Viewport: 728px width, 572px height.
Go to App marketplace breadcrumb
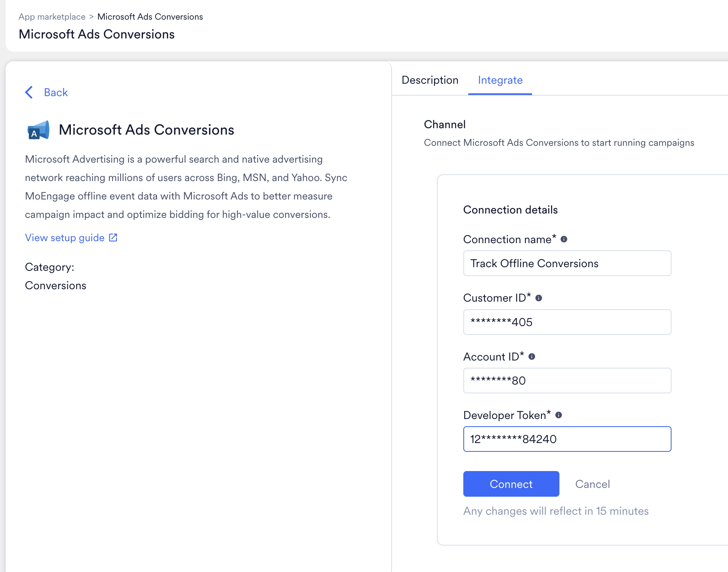52,17
